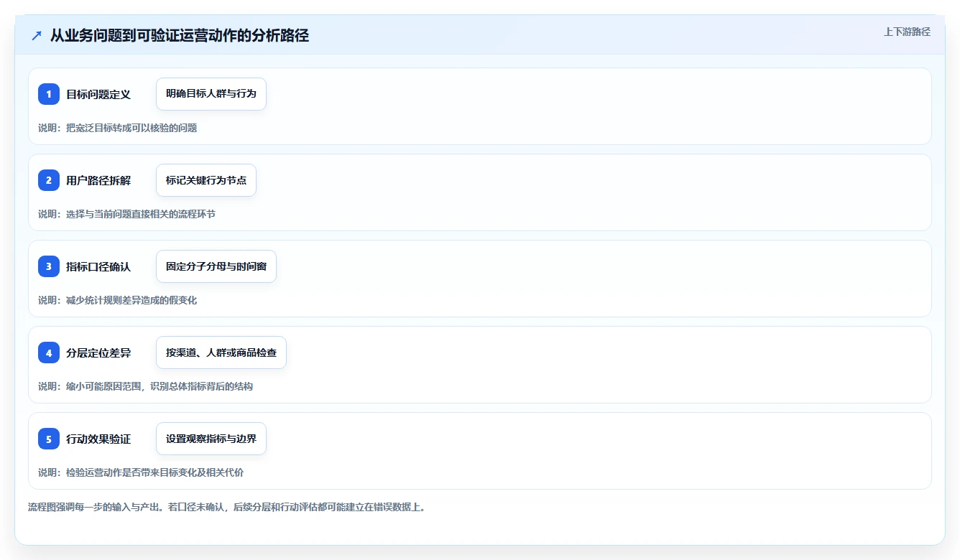
Task: Click description 缩小可能原因范围，识别总体指标背后的结构
Action: (160, 386)
